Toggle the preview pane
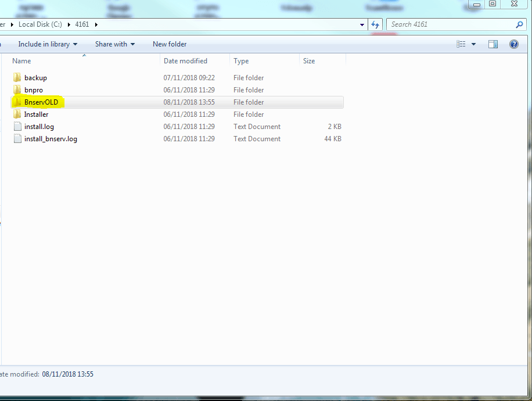The width and height of the screenshot is (532, 401). tap(493, 44)
